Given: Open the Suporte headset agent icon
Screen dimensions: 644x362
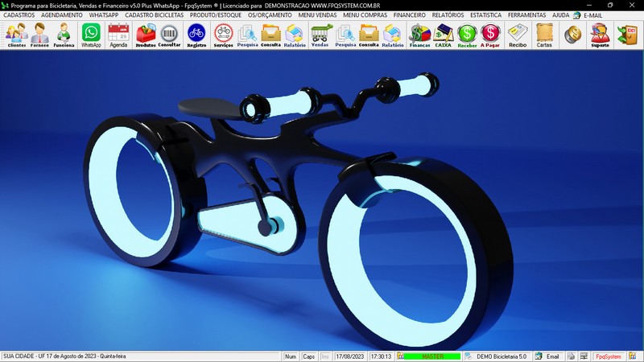Looking at the screenshot, I should coord(600,35).
